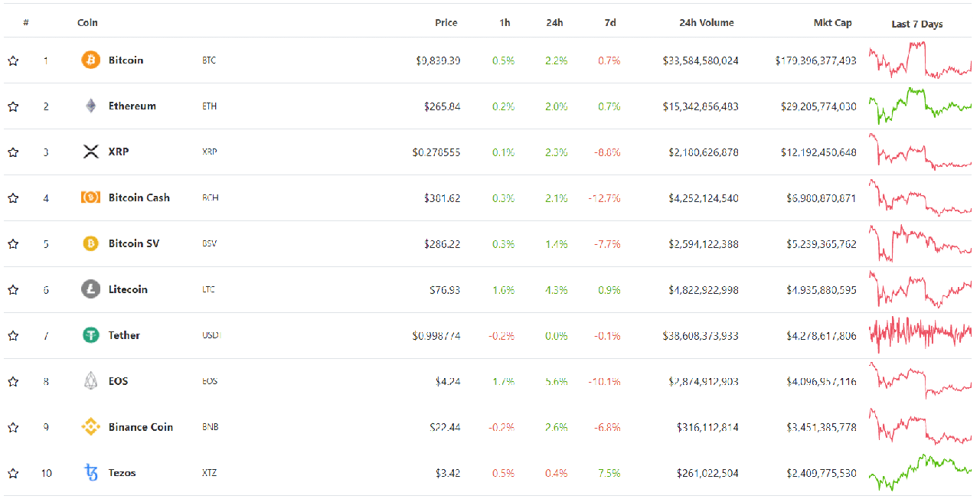Open the Bitcoin SV name link
Viewport: 980px width, 499px height.
134,243
